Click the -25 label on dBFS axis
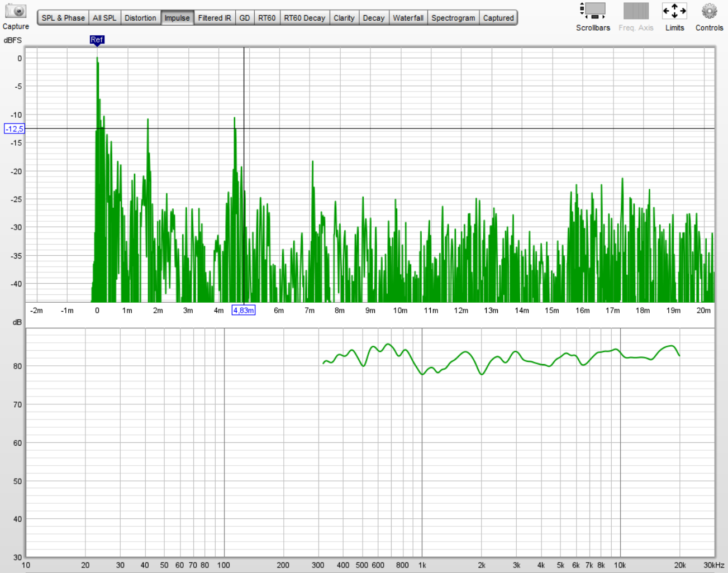The height and width of the screenshot is (573, 728). (16, 199)
